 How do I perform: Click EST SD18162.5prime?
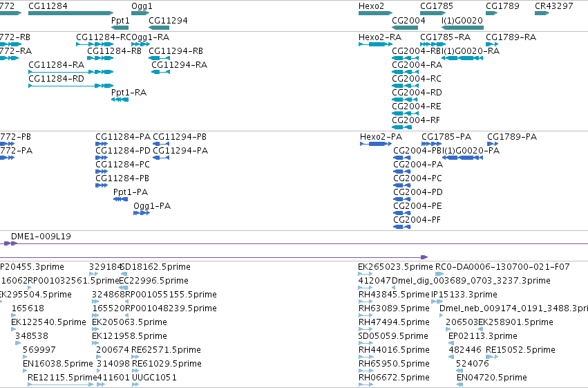(155, 267)
